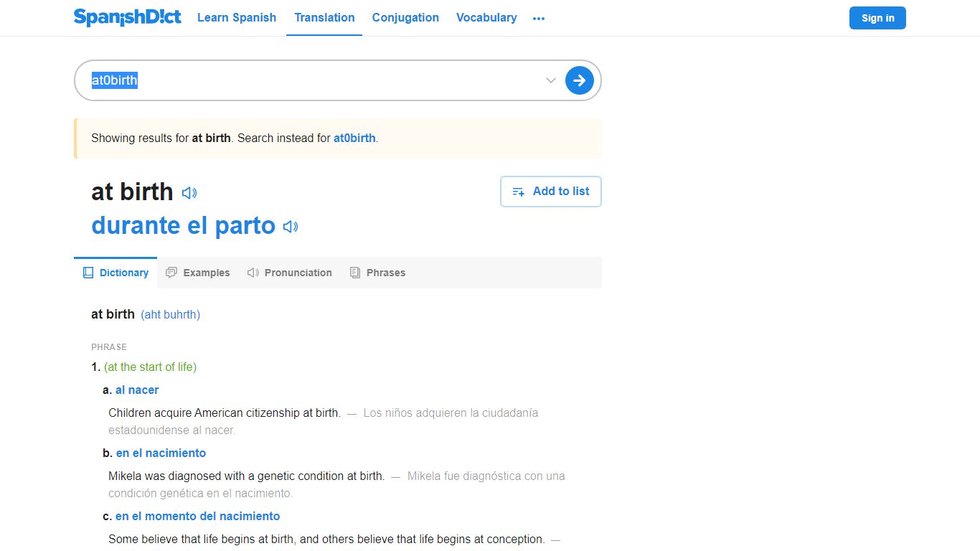Open the three-dot more menu
This screenshot has width=980, height=551.
coord(539,19)
